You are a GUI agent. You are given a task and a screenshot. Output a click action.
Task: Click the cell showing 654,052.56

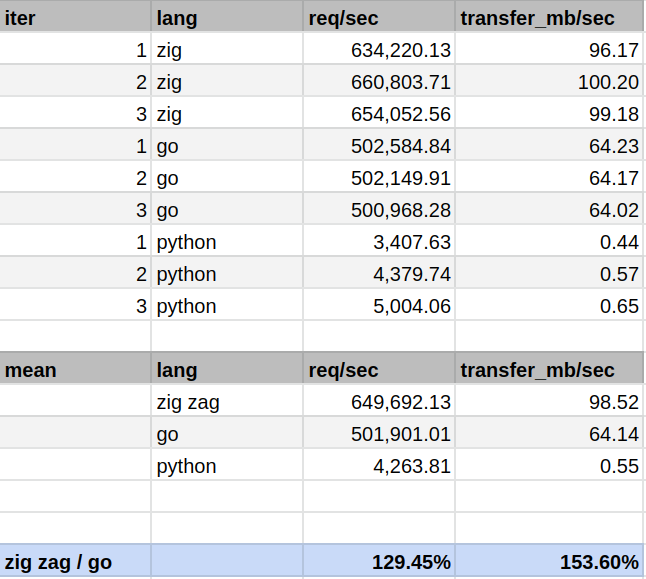pyautogui.click(x=378, y=114)
